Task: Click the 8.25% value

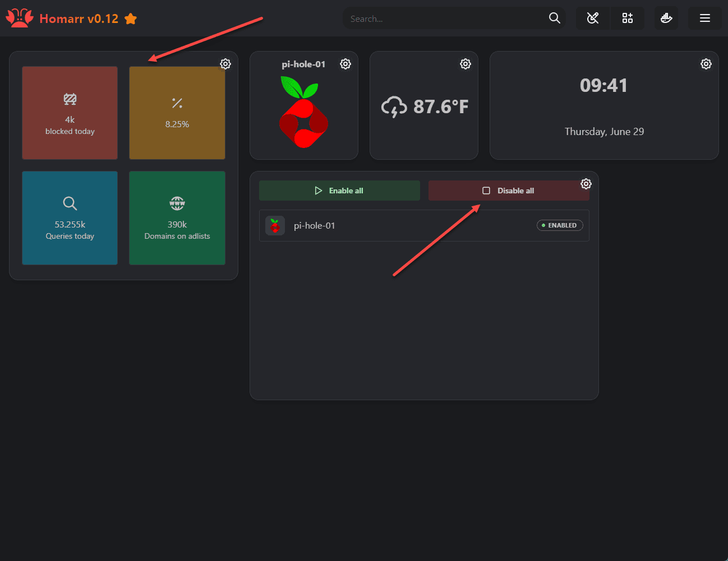Action: tap(177, 124)
